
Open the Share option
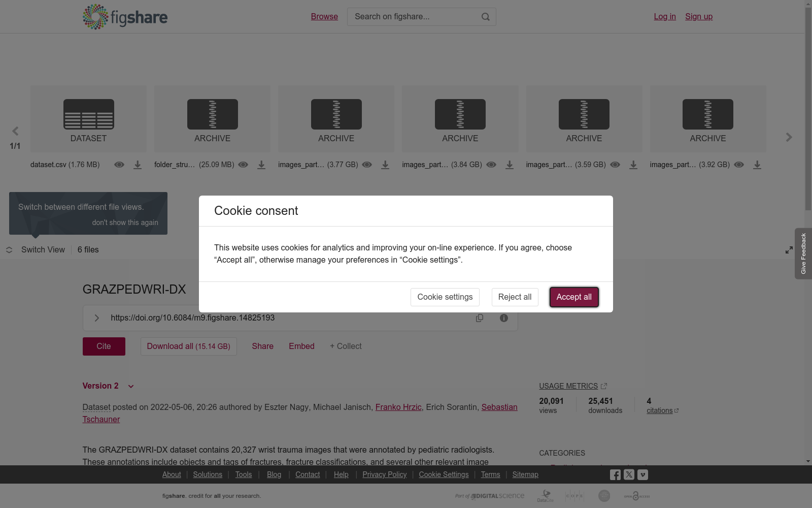[263, 346]
